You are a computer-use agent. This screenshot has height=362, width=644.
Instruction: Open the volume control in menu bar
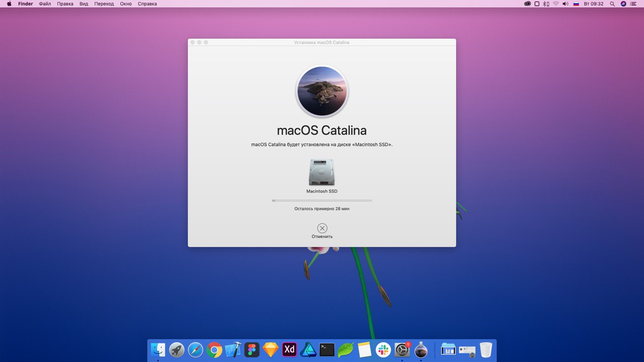(566, 4)
